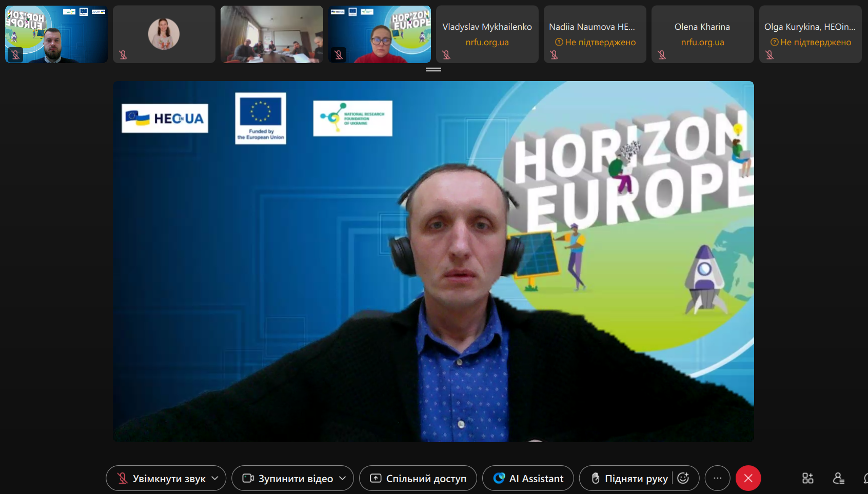The image size is (868, 494).
Task: Open the three-dots more options menu
Action: 717,478
